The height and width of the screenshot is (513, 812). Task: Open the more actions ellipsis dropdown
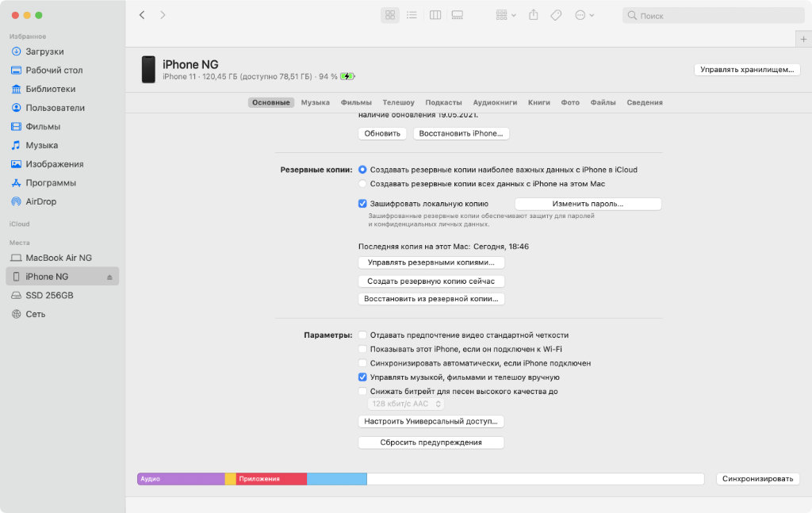pyautogui.click(x=584, y=15)
